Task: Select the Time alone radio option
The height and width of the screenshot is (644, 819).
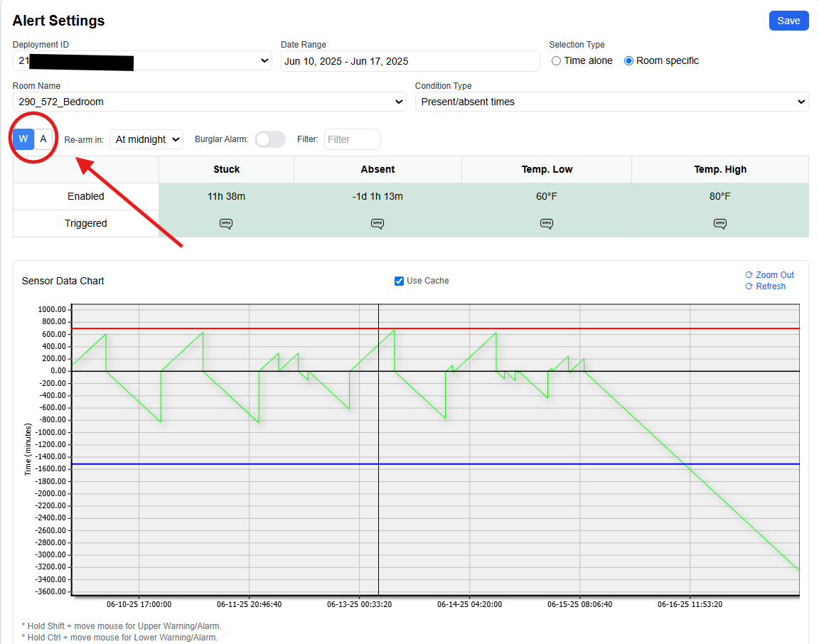Action: tap(556, 61)
